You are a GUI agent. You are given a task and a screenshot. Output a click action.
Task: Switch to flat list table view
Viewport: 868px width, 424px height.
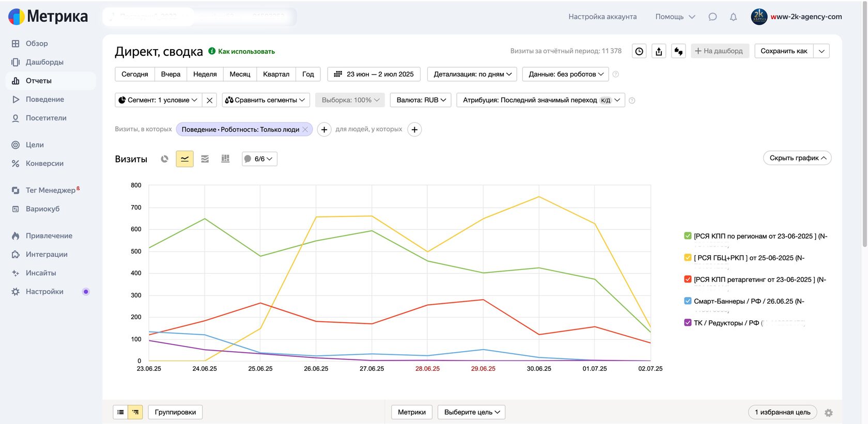point(120,412)
